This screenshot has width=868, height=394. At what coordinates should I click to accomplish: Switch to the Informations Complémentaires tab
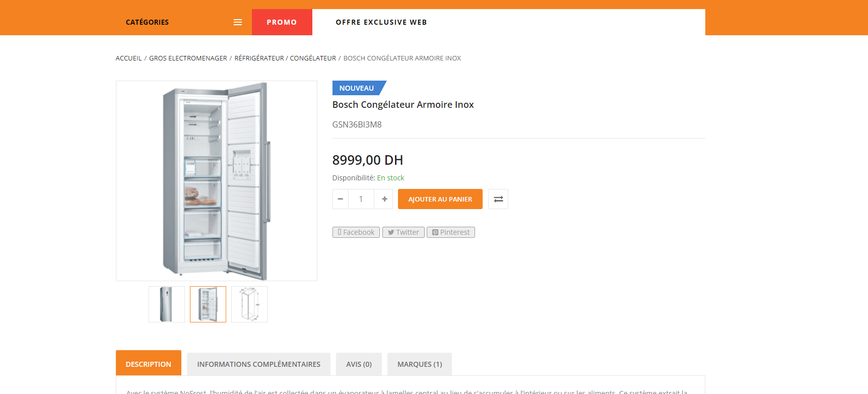tap(258, 364)
